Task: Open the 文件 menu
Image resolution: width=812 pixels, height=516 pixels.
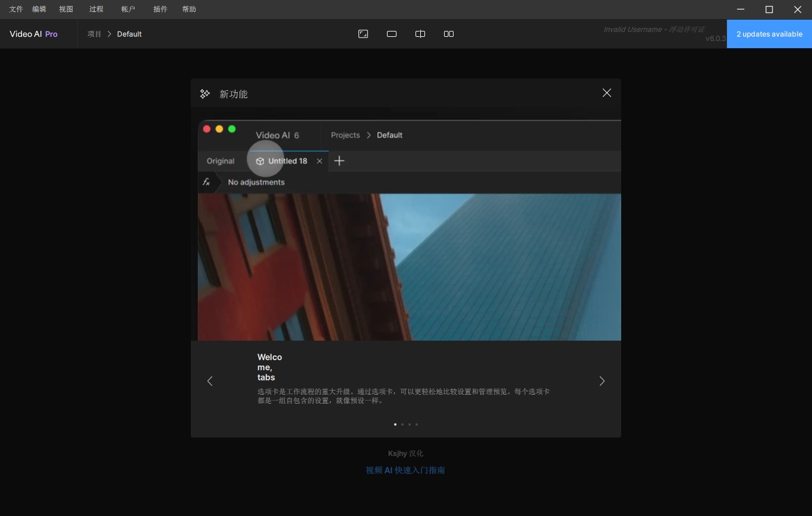Action: [16, 9]
